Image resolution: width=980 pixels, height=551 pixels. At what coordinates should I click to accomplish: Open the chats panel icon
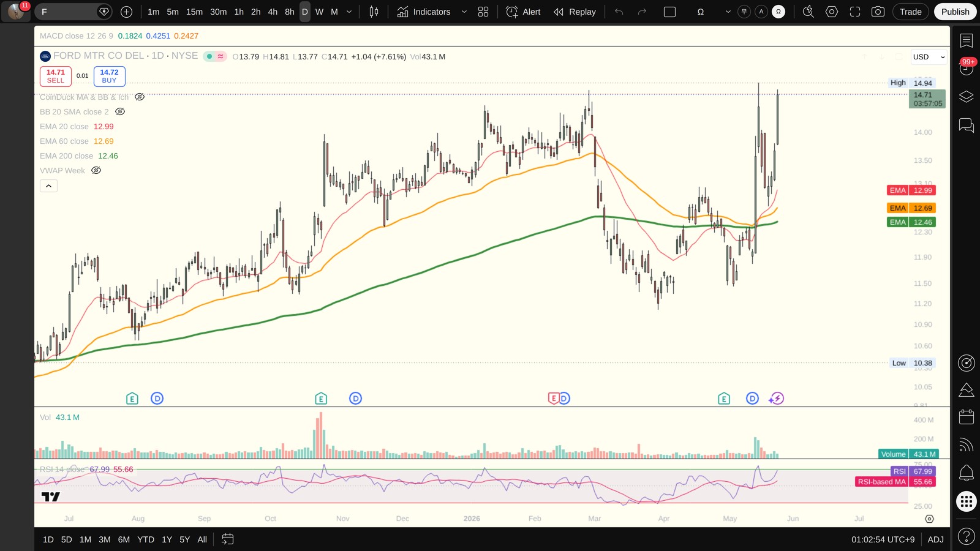click(x=967, y=126)
